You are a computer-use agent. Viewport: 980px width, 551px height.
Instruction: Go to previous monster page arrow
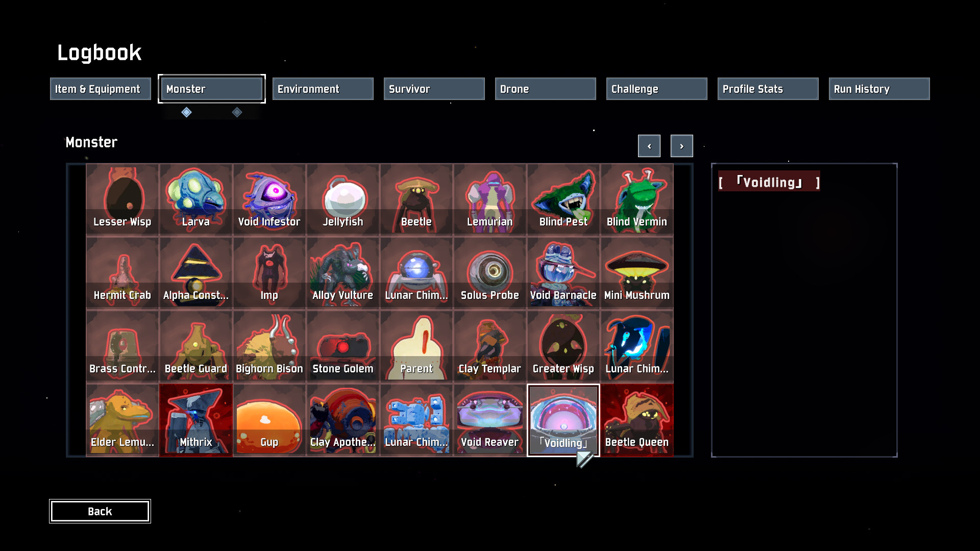[649, 146]
